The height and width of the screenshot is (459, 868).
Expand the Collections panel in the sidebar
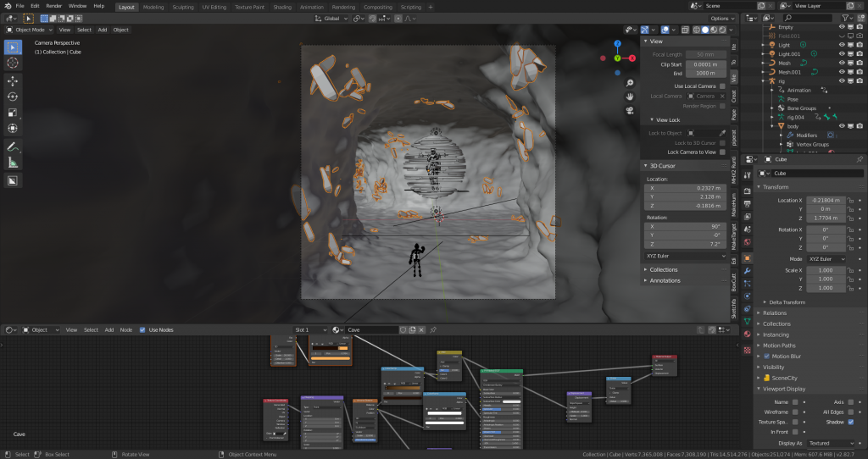(663, 270)
